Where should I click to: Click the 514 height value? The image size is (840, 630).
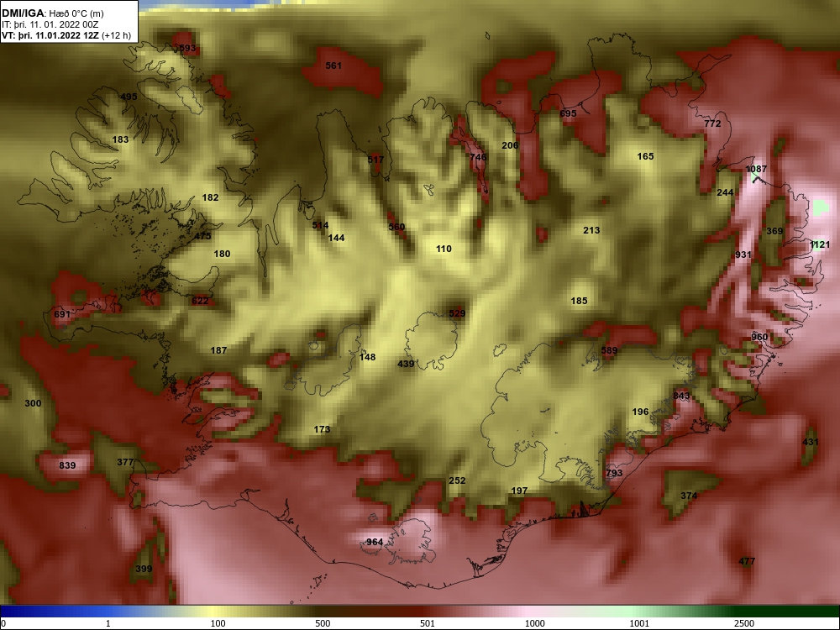click(x=320, y=225)
